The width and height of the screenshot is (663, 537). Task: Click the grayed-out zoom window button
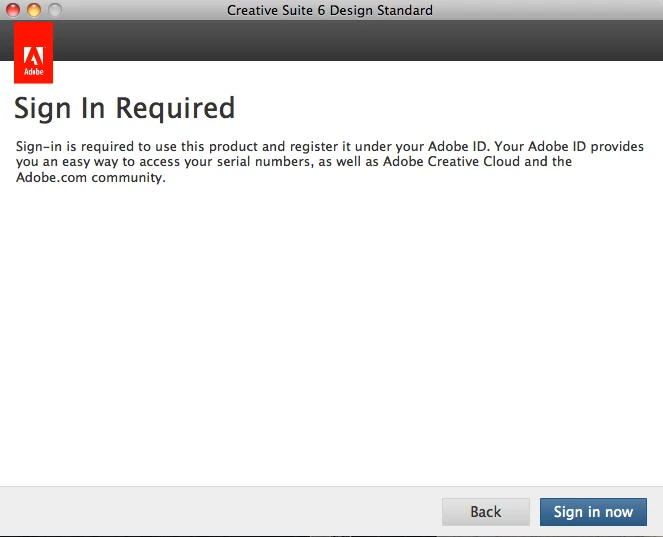[x=54, y=10]
